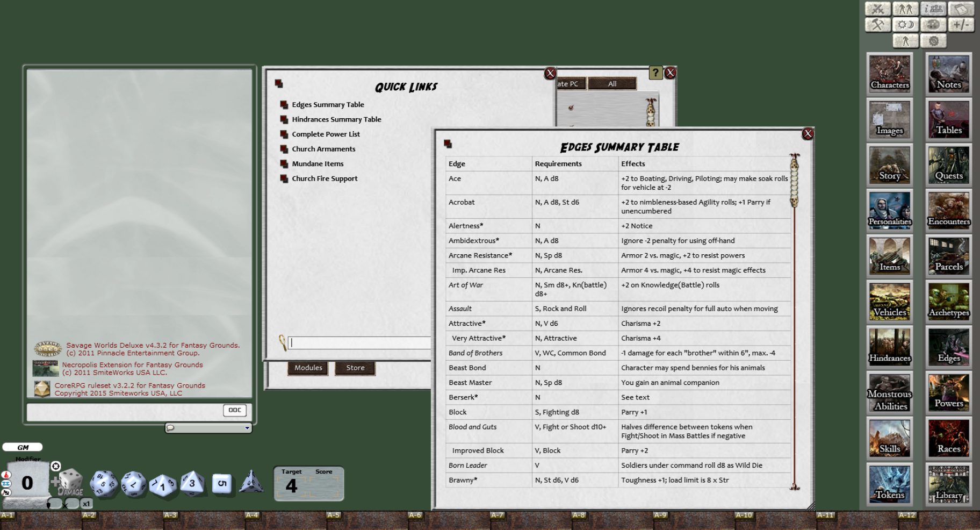Screen dimensions: 980x530
Task: Open the Combat Tracker crossed-swords tool
Action: click(878, 9)
